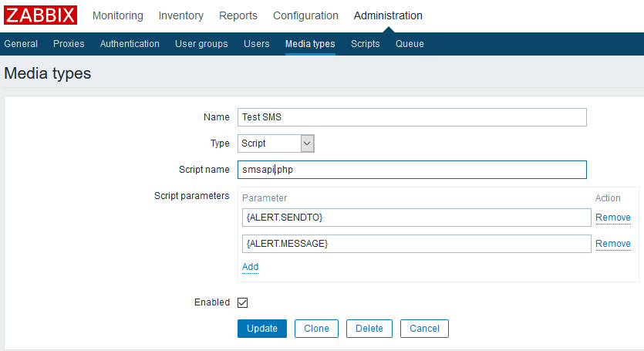This screenshot has width=644, height=351.
Task: Open the Proxies tab
Action: click(69, 44)
